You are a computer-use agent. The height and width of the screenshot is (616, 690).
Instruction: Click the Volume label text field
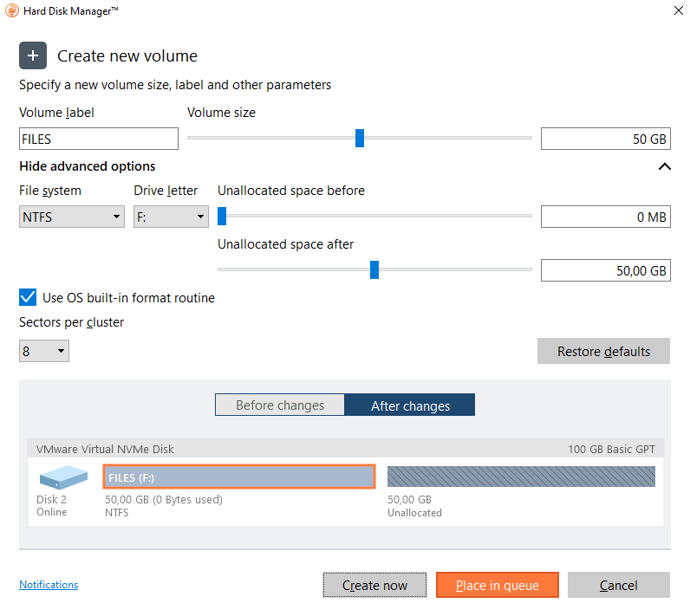[x=98, y=139]
